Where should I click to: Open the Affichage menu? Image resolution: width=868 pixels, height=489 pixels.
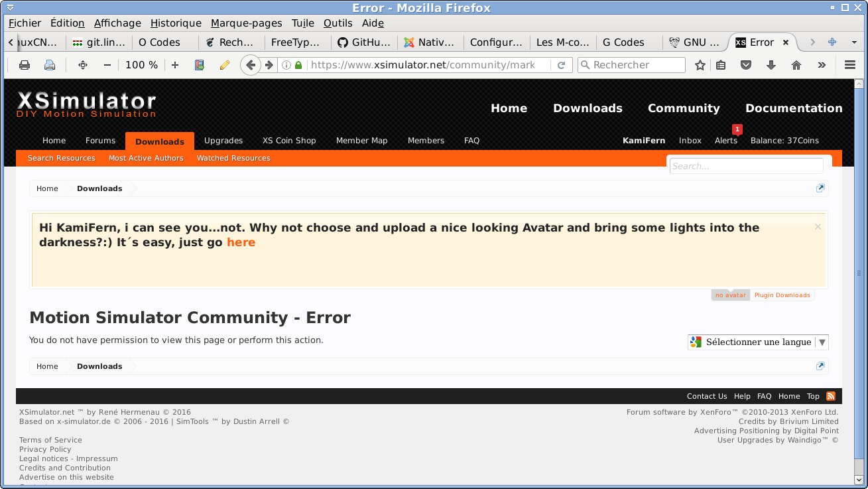pos(117,23)
